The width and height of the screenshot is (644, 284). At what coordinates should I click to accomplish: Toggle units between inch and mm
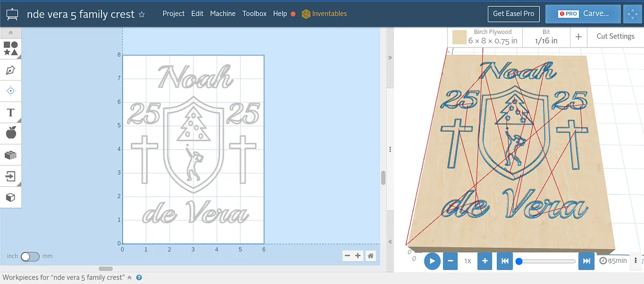click(30, 257)
